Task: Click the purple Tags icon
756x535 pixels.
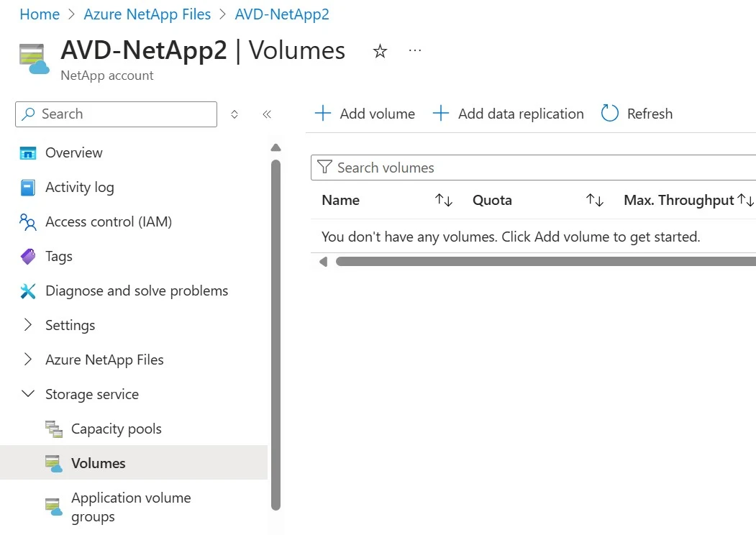Action: (x=28, y=257)
